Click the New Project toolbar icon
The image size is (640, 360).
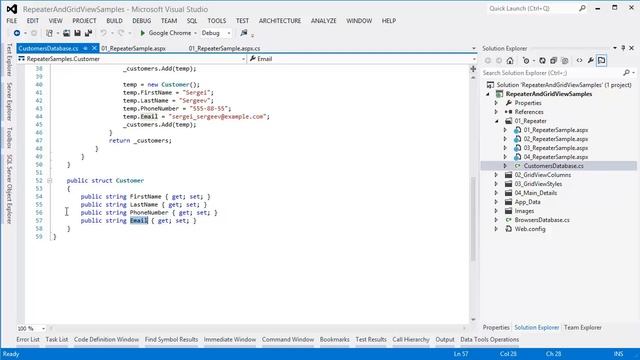pyautogui.click(x=49, y=33)
